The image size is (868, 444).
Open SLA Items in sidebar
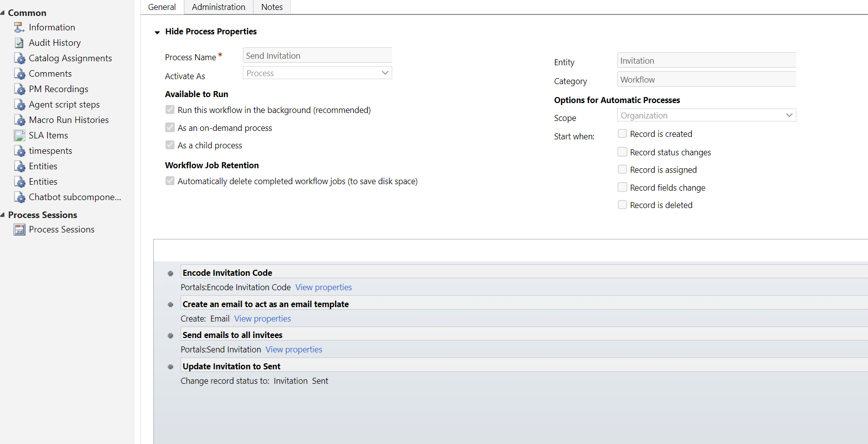(x=48, y=135)
